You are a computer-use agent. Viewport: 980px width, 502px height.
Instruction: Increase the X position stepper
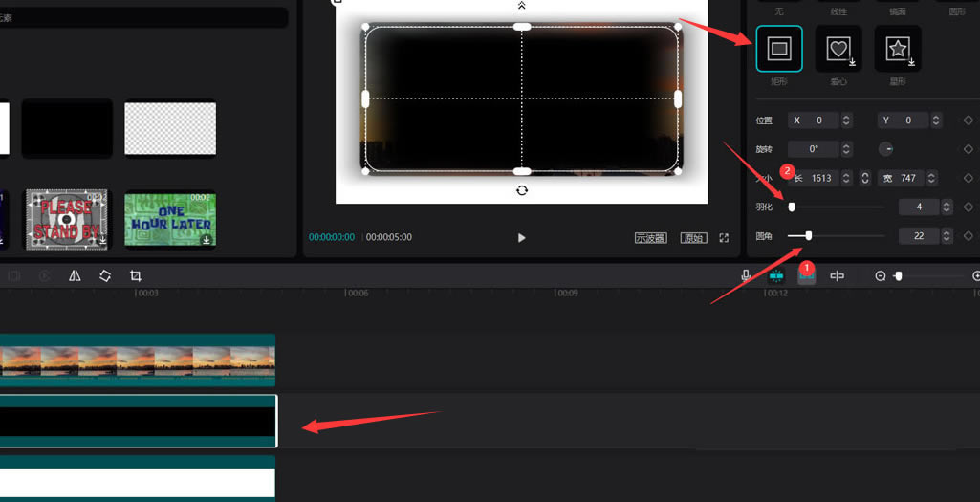click(846, 117)
